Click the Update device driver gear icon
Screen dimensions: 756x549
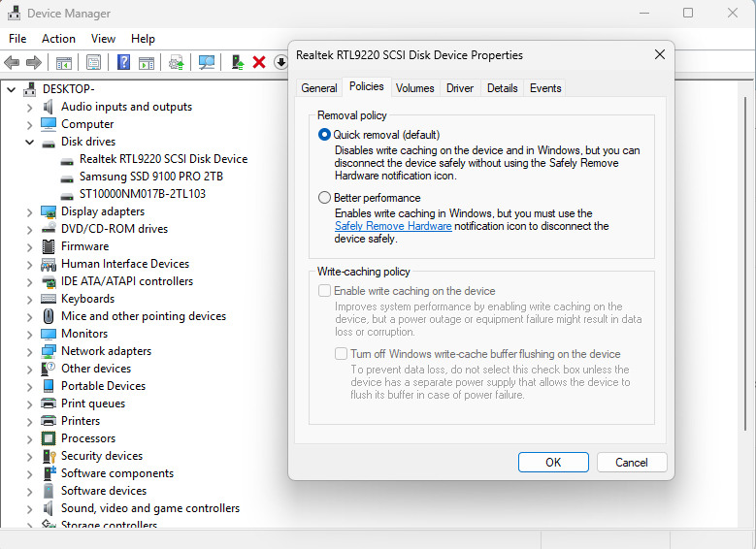click(177, 62)
